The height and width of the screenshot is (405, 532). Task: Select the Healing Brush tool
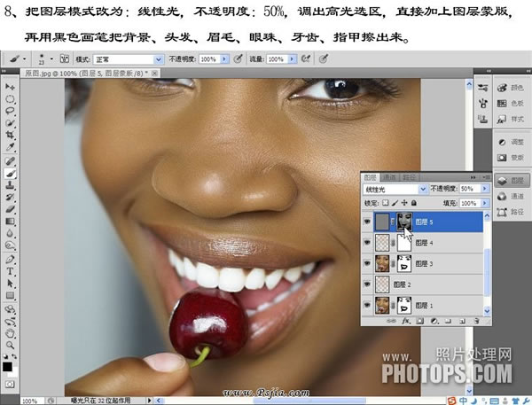10,161
